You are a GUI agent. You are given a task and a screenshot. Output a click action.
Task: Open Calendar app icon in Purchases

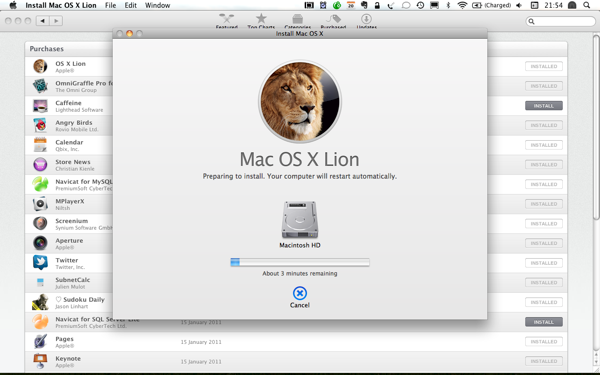tap(40, 145)
